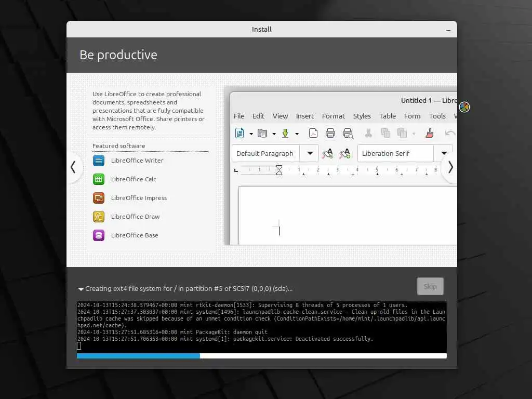Click the LibreOffice Draw label
Screen dimensions: 532x399
click(135, 217)
